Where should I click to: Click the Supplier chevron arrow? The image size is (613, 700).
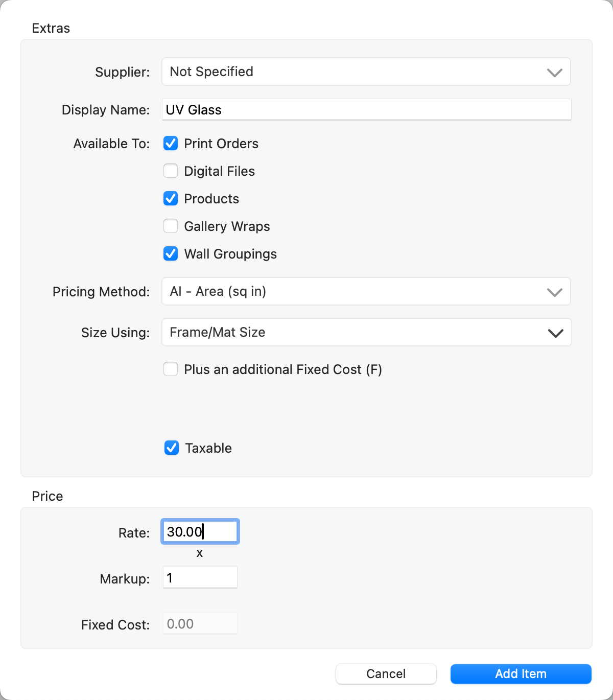555,73
